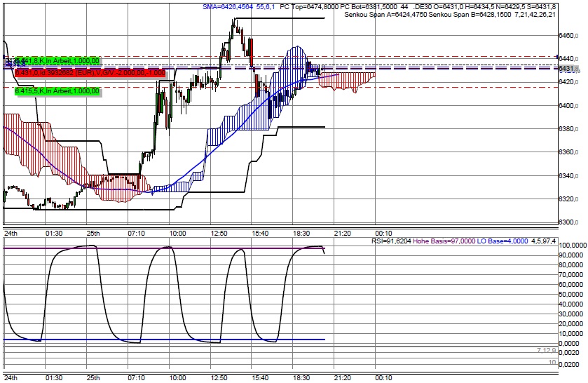Click the 6340,0 price axis label
The height and width of the screenshot is (383, 588).
568,176
